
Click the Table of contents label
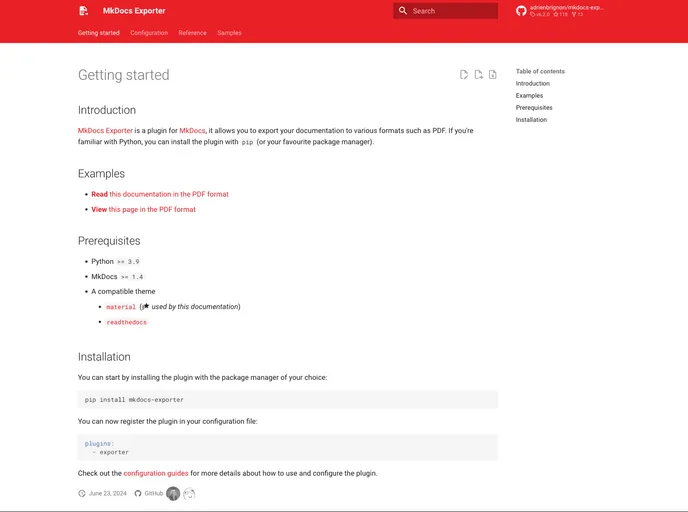[x=540, y=72]
